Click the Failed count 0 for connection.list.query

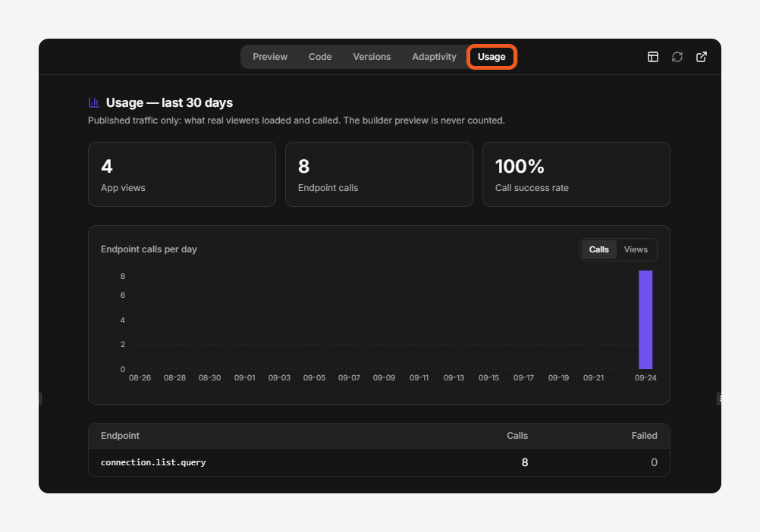pos(654,462)
